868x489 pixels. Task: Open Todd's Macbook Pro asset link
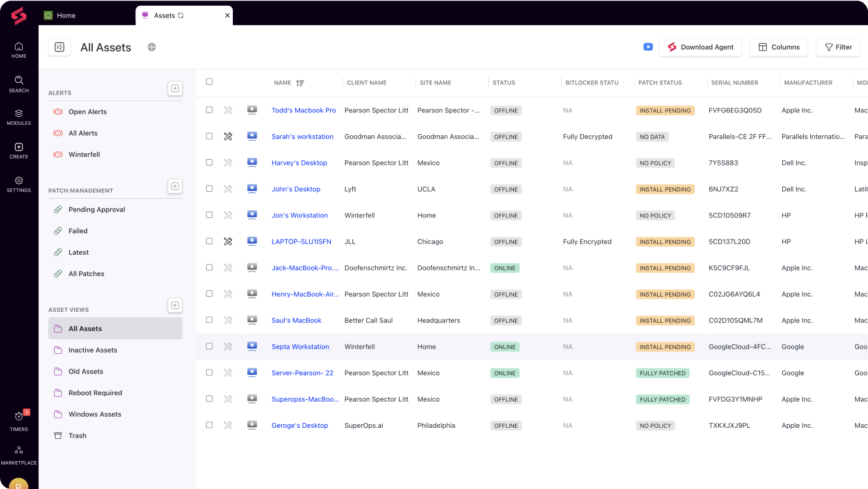[304, 110]
